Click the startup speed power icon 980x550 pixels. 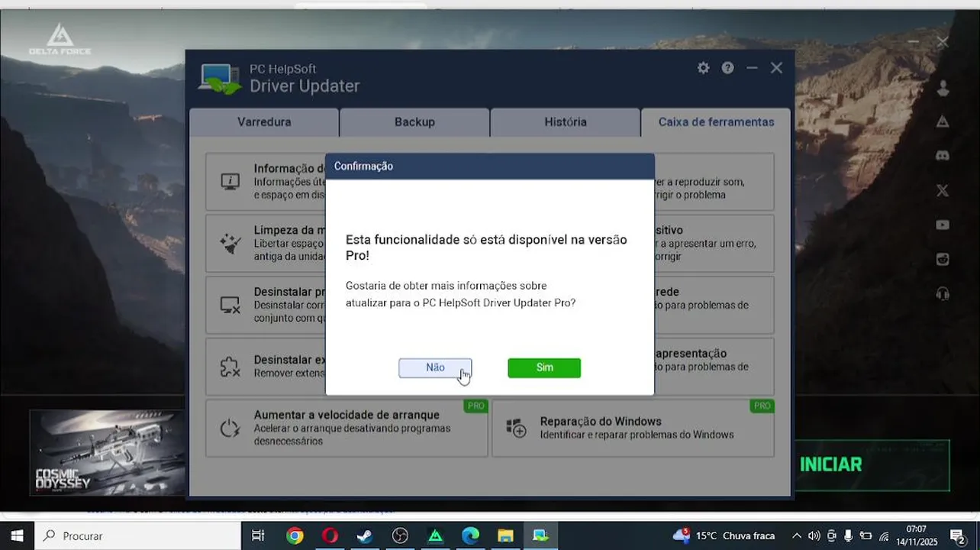230,428
